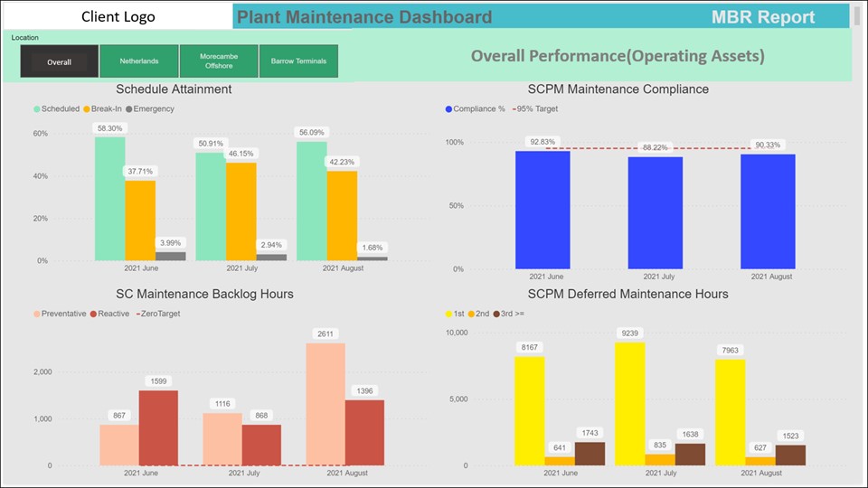Select the 92.83% compliance bar for June

pos(542,211)
